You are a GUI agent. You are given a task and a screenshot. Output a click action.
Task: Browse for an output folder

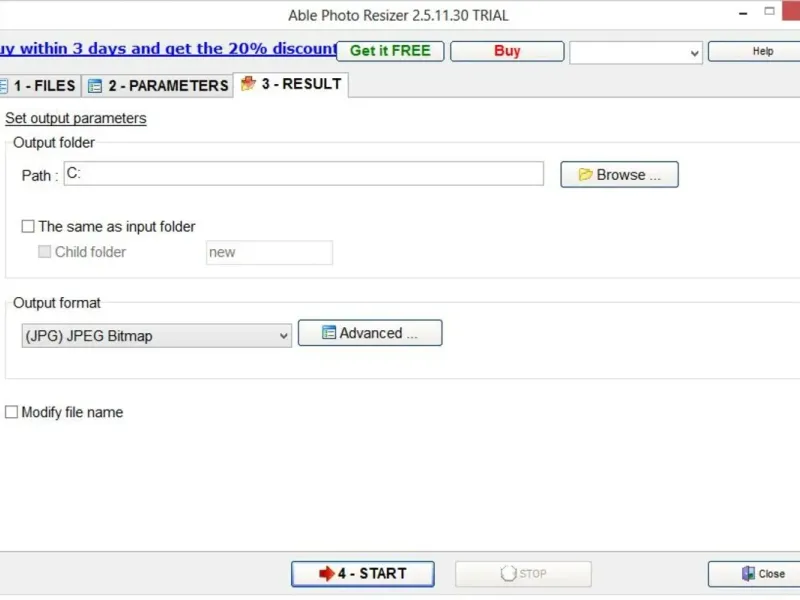coord(619,174)
